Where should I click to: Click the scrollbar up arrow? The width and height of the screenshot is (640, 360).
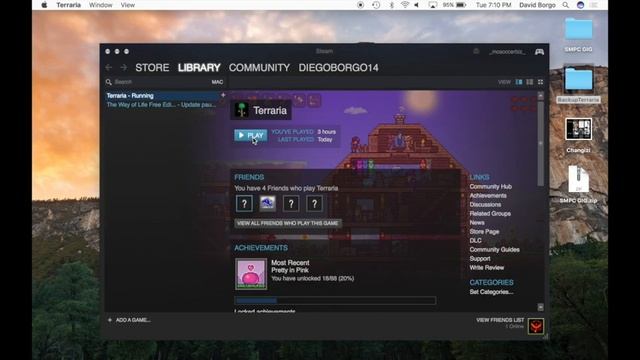tap(540, 96)
